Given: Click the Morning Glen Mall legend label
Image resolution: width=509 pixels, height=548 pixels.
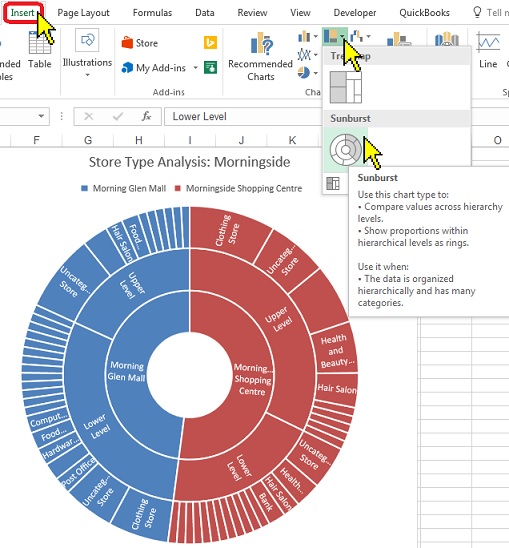Looking at the screenshot, I should (129, 188).
